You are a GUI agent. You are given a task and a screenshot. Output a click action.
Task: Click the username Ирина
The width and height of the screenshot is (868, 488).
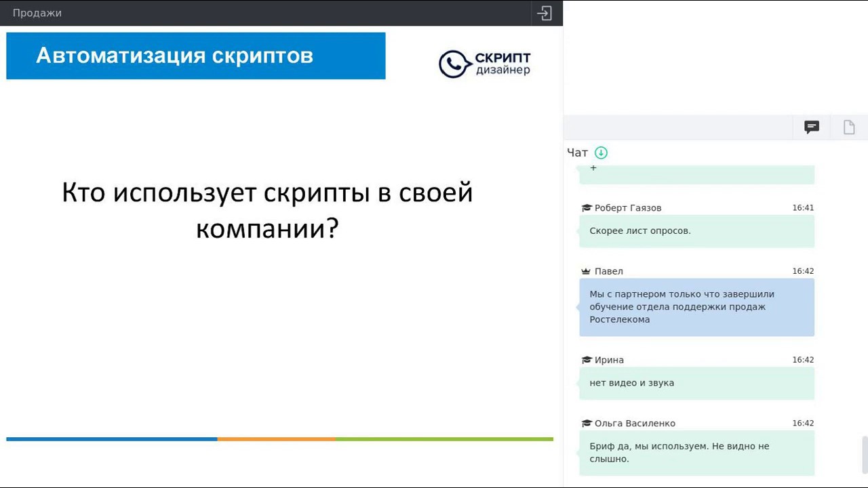tap(609, 360)
